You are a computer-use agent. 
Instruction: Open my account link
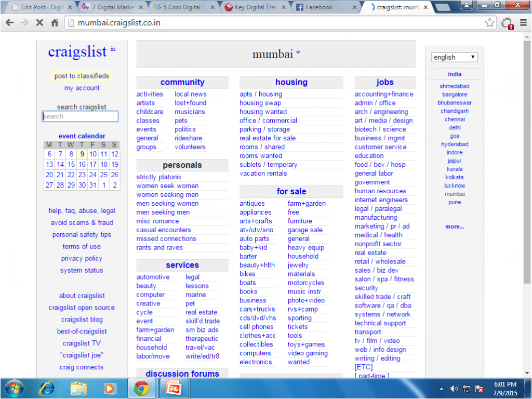click(82, 88)
